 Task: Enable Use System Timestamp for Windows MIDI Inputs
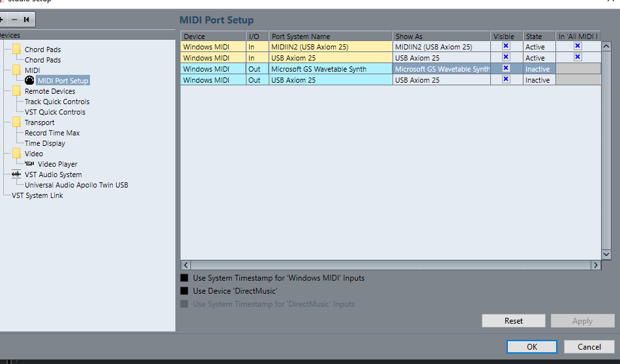[x=185, y=278]
